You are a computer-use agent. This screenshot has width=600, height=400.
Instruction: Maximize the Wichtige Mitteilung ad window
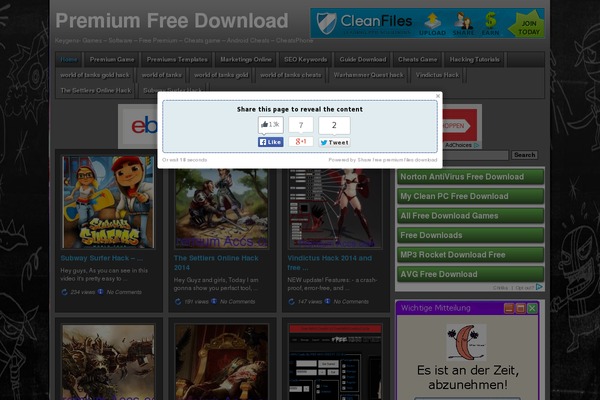point(520,308)
